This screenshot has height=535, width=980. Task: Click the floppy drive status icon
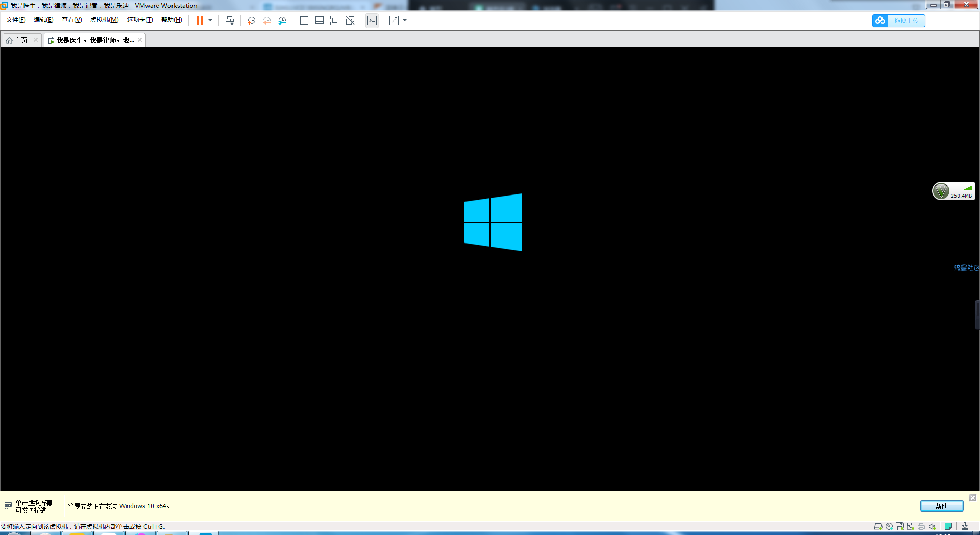tap(900, 526)
